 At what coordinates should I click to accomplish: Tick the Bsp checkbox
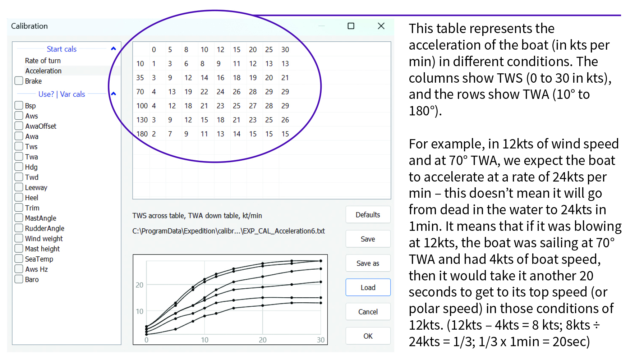19,105
